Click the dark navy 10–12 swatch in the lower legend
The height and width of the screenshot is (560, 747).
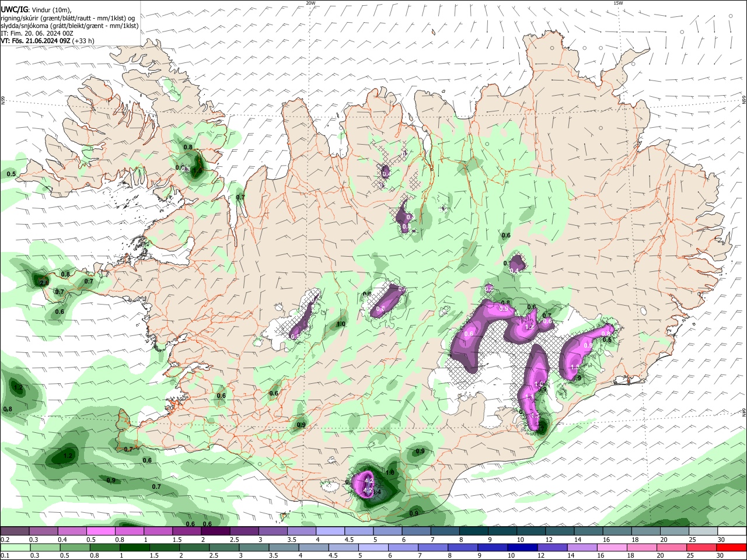tap(522, 547)
